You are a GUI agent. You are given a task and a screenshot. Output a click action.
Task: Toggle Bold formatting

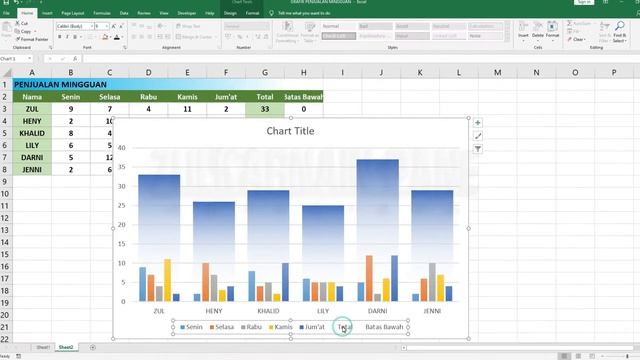tap(60, 37)
